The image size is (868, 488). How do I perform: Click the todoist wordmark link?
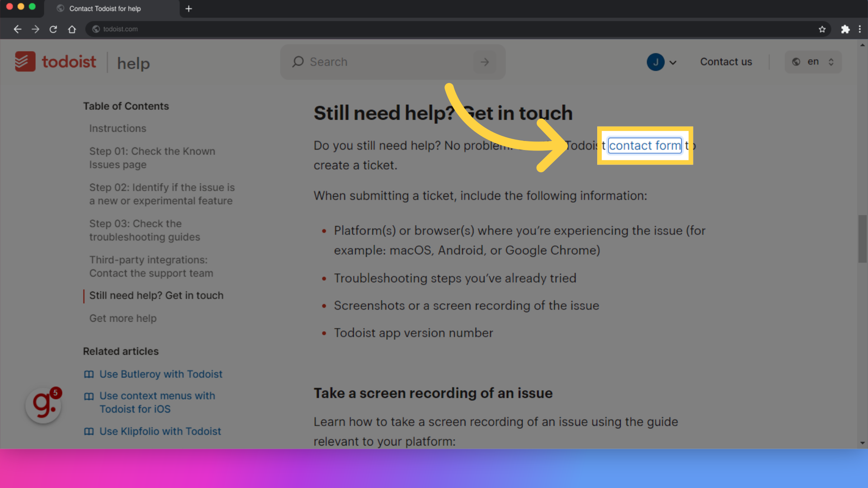69,61
